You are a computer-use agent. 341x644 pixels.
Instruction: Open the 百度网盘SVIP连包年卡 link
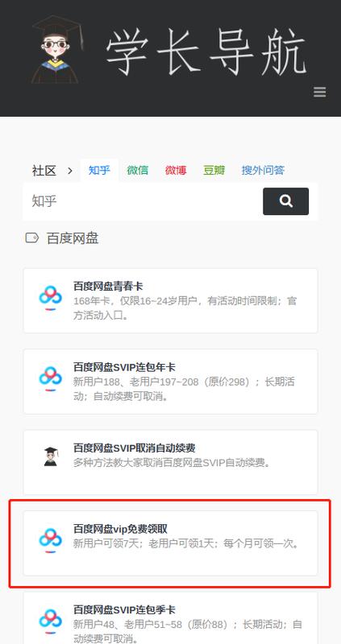click(125, 367)
